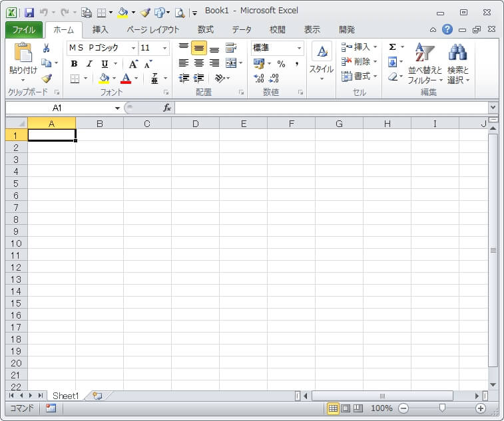504x421 pixels.
Task: Switch to the 数式 ribbon tab
Action: [x=205, y=30]
